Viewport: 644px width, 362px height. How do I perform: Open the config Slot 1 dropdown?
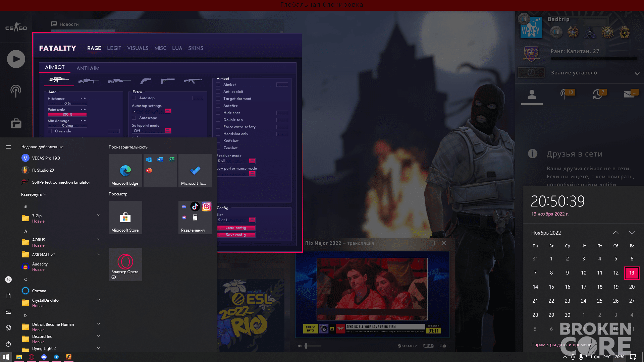click(x=236, y=220)
